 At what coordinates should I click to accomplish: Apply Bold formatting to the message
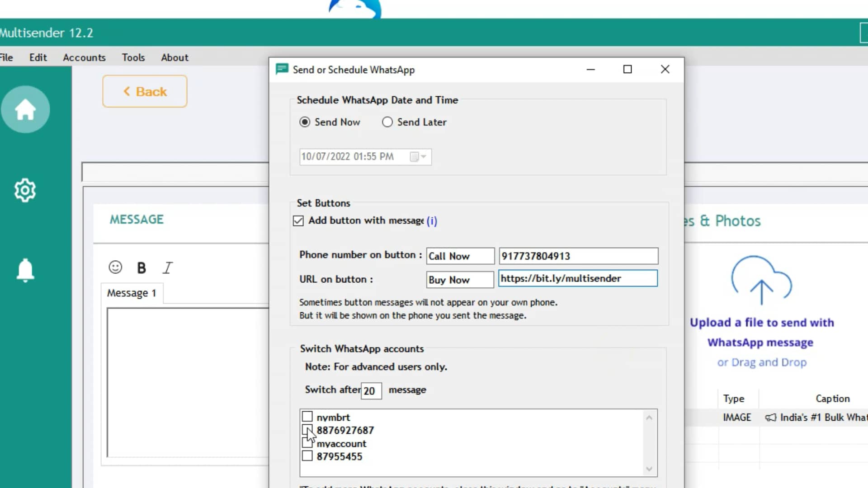tap(141, 267)
